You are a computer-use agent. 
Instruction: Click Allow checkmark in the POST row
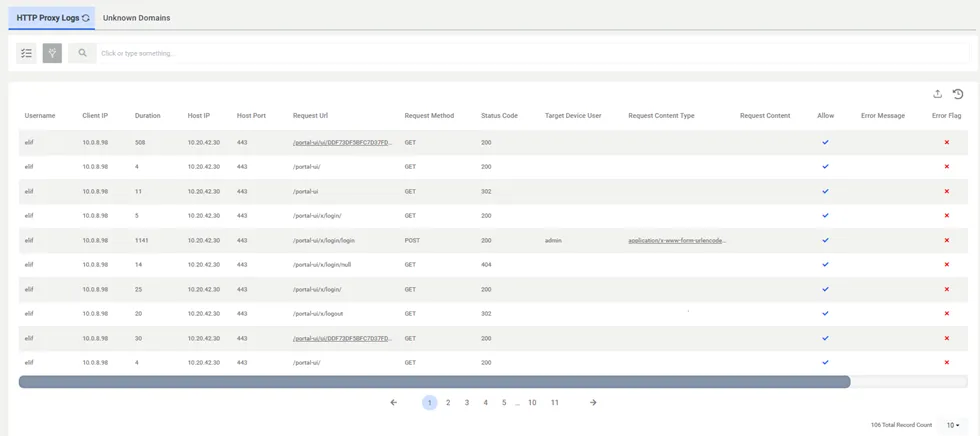(x=825, y=240)
